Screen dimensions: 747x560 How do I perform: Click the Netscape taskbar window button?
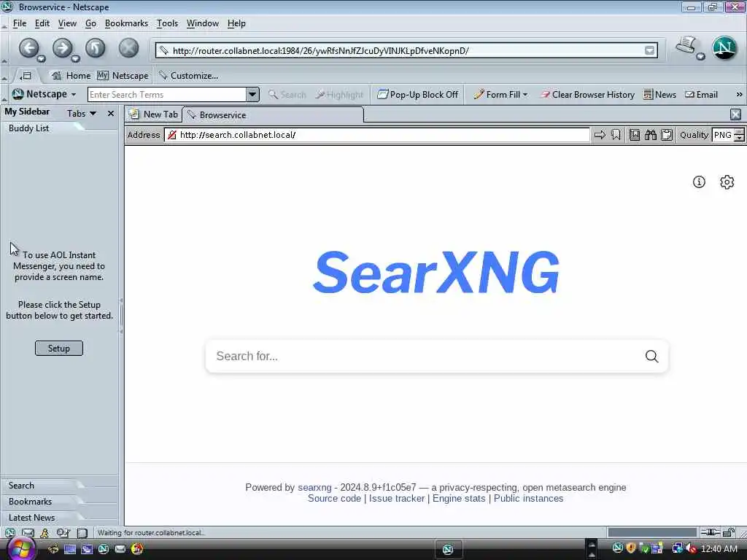tap(448, 550)
